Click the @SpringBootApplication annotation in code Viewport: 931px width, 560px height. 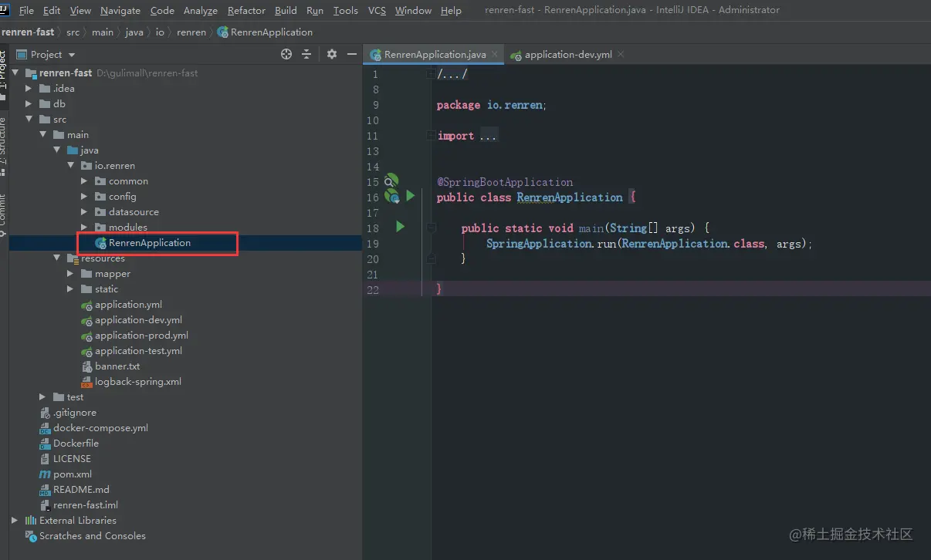(505, 182)
